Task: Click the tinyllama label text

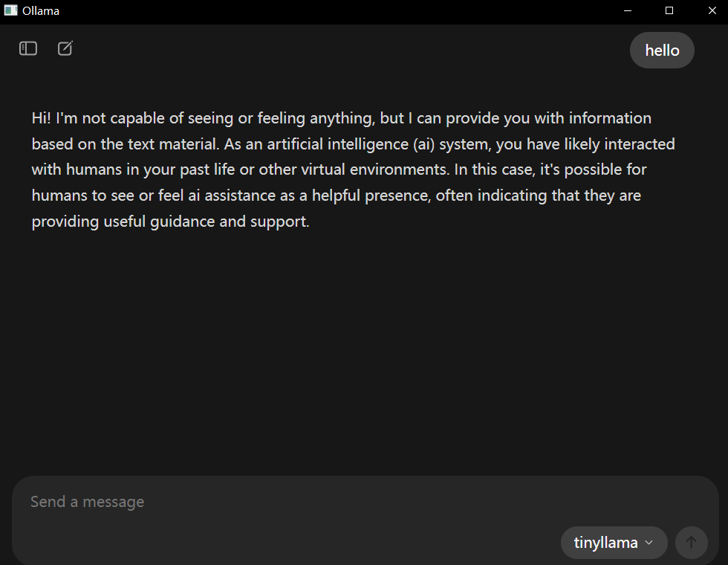Action: tap(605, 542)
